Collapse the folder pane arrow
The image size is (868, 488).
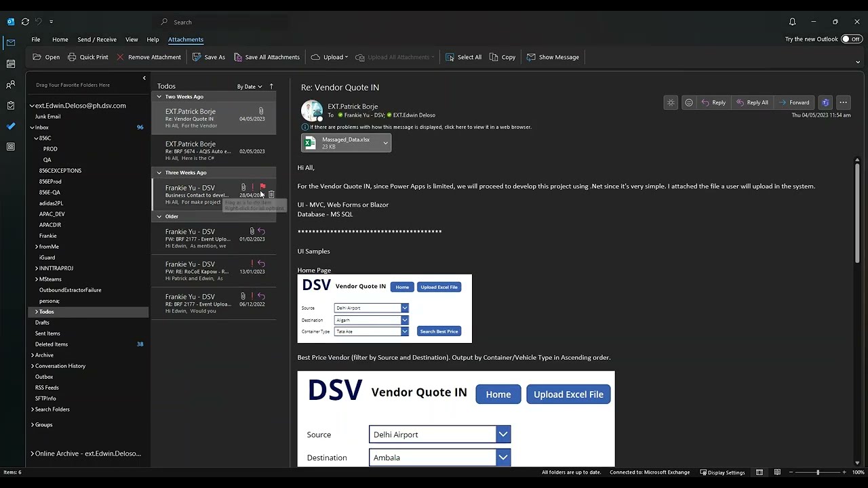pyautogui.click(x=144, y=78)
